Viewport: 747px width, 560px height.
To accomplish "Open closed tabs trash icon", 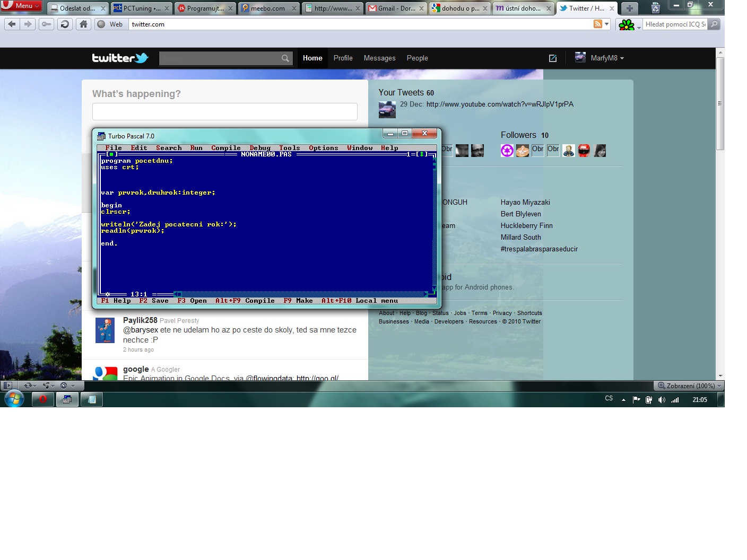I will [656, 8].
